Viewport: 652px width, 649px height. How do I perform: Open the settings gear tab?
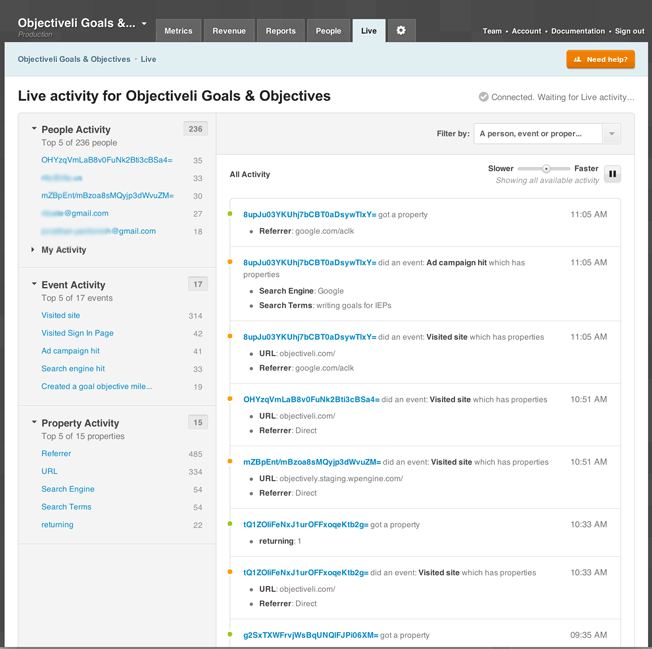click(x=400, y=30)
